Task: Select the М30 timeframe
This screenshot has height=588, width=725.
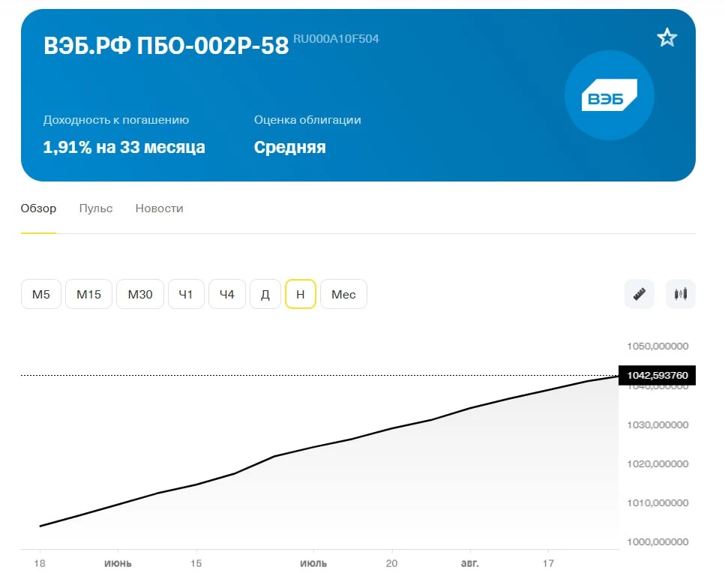Action: pos(140,294)
